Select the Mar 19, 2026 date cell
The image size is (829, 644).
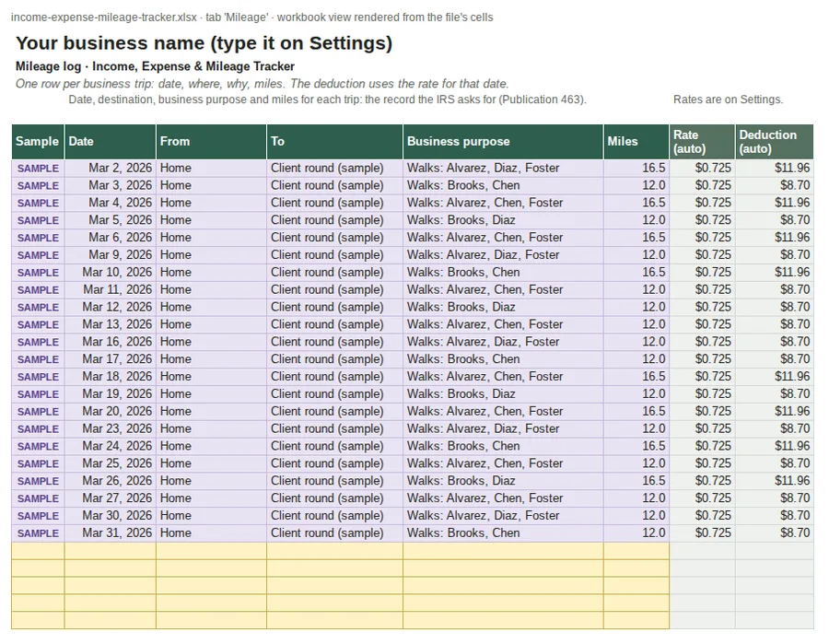tap(110, 394)
